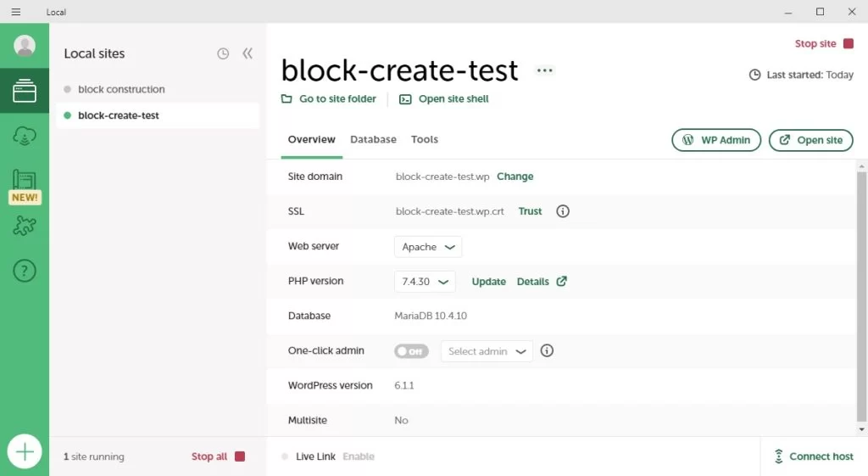868x476 pixels.
Task: Switch to the Database tab
Action: 373,140
